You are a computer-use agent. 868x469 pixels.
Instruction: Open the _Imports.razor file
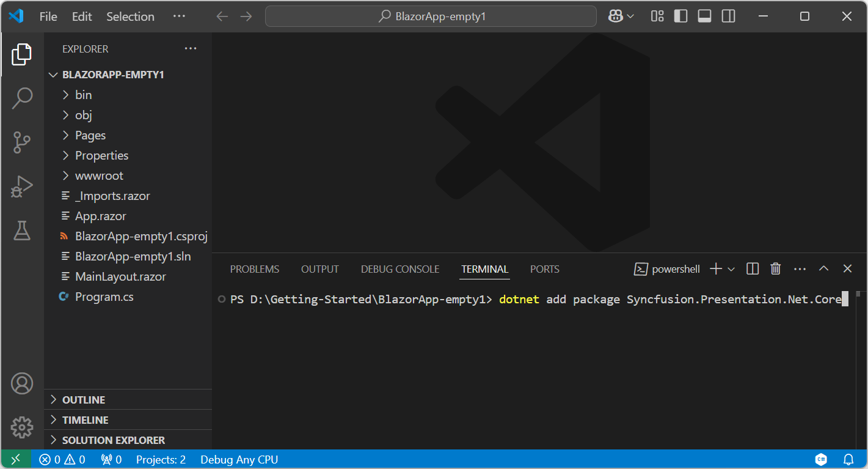point(128,196)
